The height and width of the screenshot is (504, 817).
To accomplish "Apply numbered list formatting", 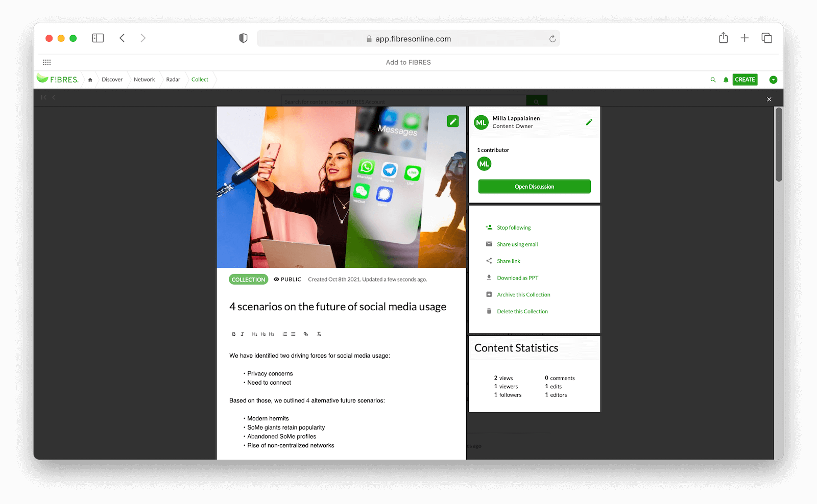I will (285, 334).
